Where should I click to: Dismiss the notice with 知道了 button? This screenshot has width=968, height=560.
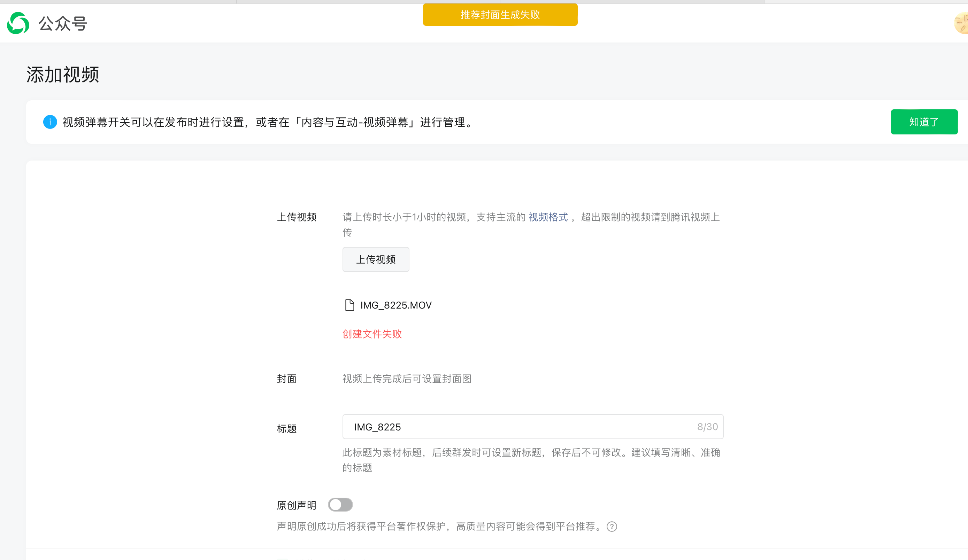[924, 122]
